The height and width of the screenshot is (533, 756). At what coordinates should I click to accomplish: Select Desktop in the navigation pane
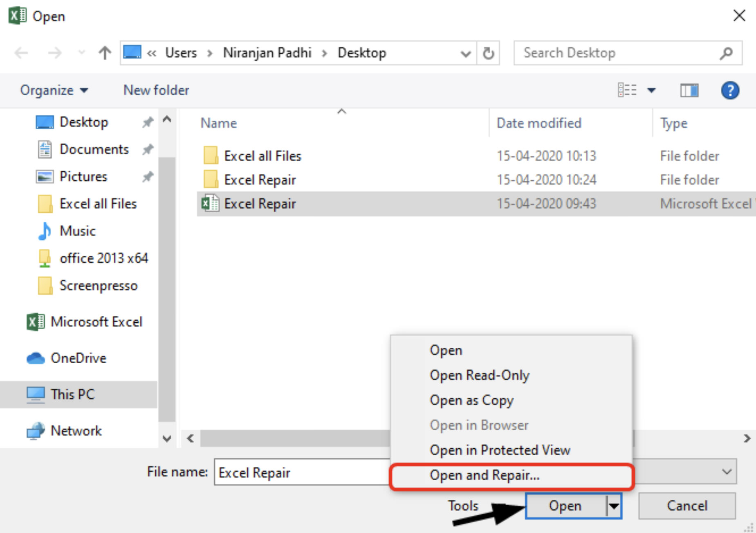[84, 122]
